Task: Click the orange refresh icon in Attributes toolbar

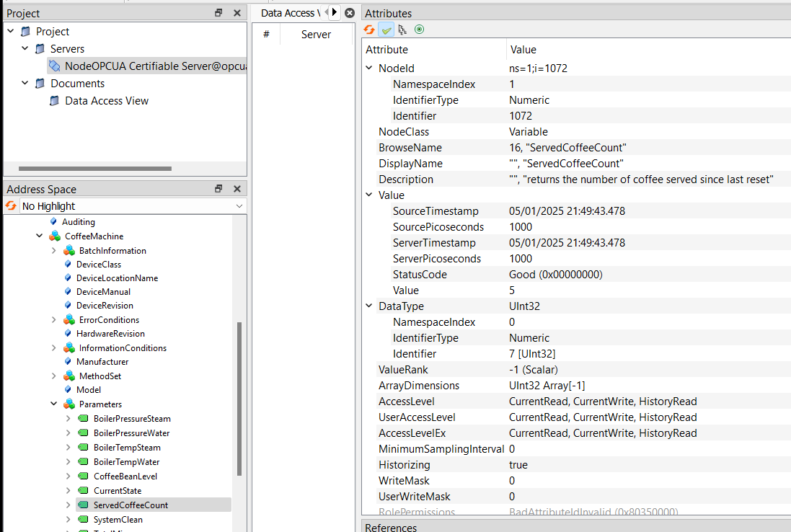Action: [x=369, y=30]
